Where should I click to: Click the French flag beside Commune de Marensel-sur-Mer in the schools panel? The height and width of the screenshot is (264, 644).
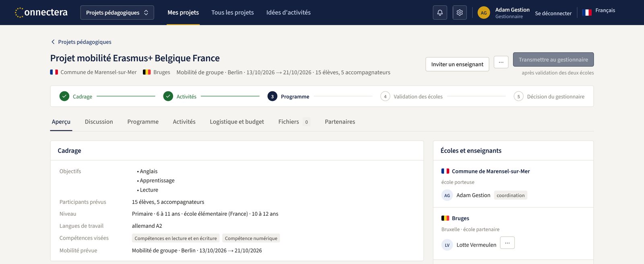pyautogui.click(x=445, y=171)
